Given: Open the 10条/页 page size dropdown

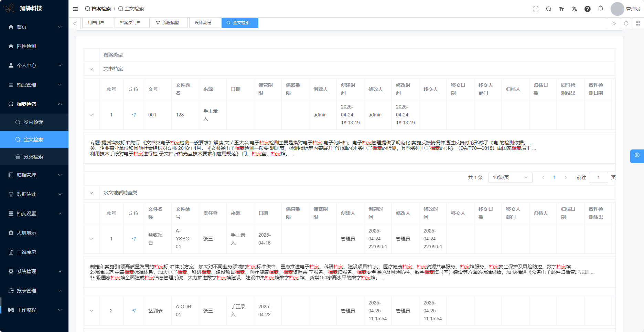Looking at the screenshot, I should (x=510, y=177).
